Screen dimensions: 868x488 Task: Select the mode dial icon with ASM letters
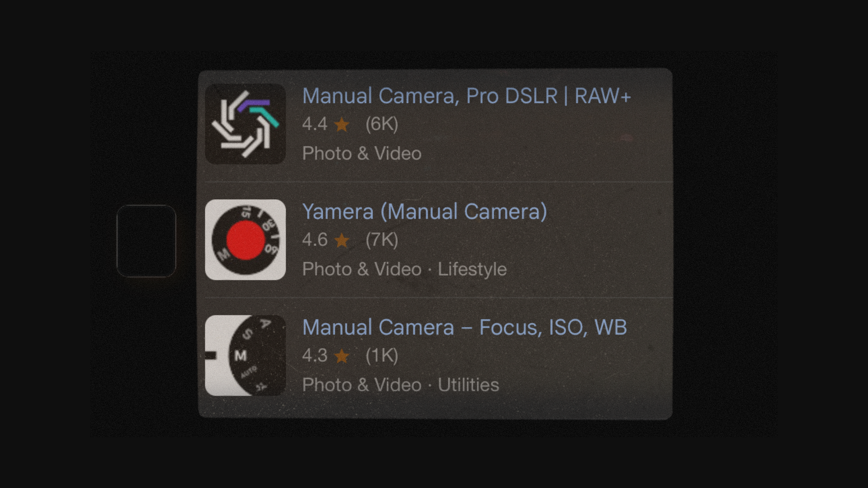245,355
